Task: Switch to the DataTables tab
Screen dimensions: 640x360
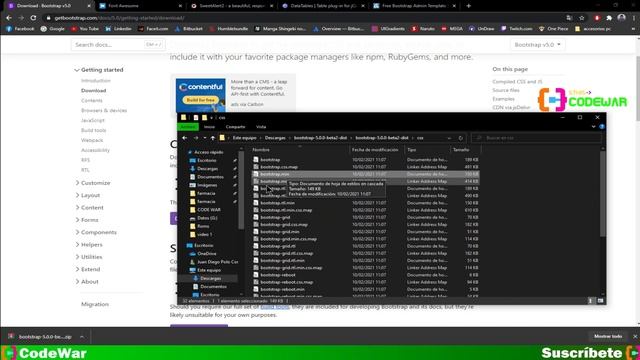Action: pyautogui.click(x=323, y=6)
